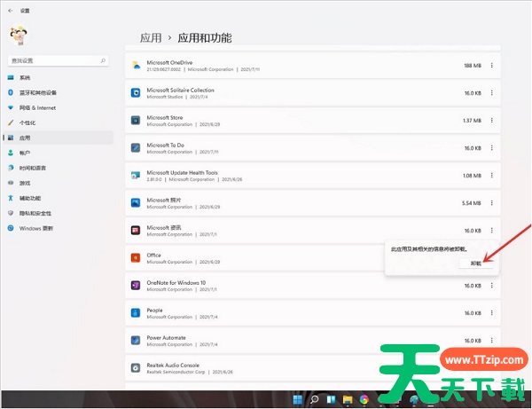The width and height of the screenshot is (532, 409).
Task: Open the colorful browser icon on taskbar
Action: pyautogui.click(x=364, y=399)
